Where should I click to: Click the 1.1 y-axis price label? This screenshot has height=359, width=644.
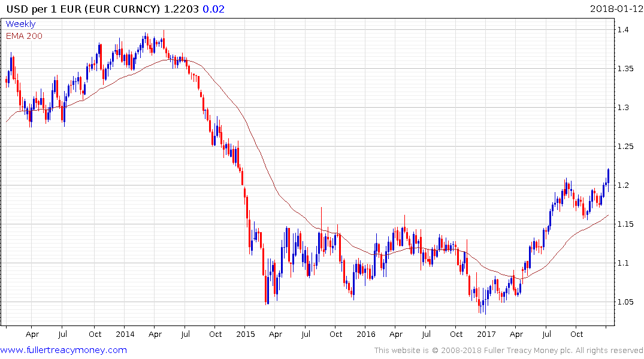623,263
